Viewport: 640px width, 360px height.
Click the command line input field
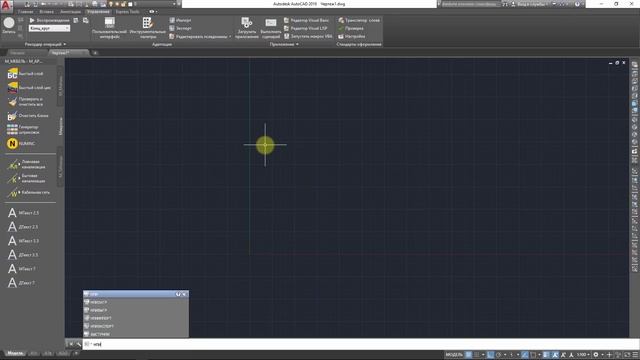point(361,344)
